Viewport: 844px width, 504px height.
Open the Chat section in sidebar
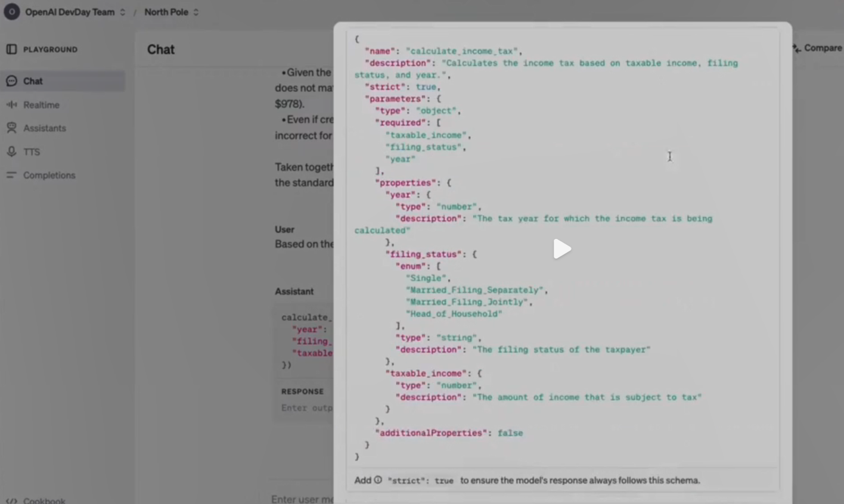63,81
